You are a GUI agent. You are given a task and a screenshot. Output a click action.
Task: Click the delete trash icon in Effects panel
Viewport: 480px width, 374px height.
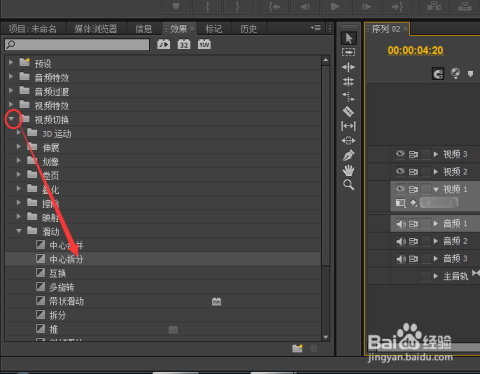tap(314, 349)
